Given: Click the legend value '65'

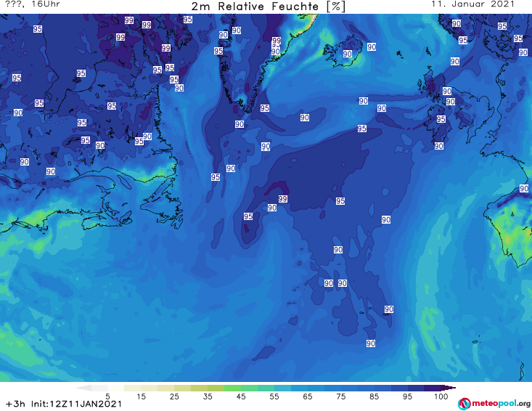Looking at the screenshot, I should pos(308,396).
